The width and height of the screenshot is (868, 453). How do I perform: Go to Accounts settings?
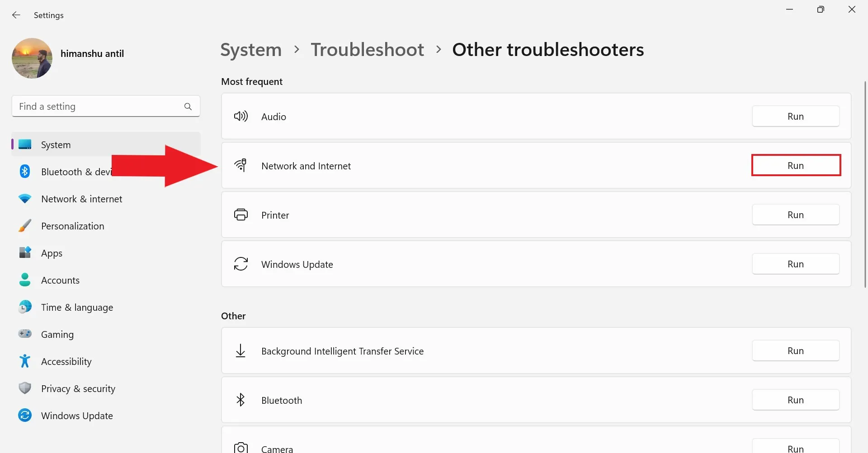(x=60, y=280)
